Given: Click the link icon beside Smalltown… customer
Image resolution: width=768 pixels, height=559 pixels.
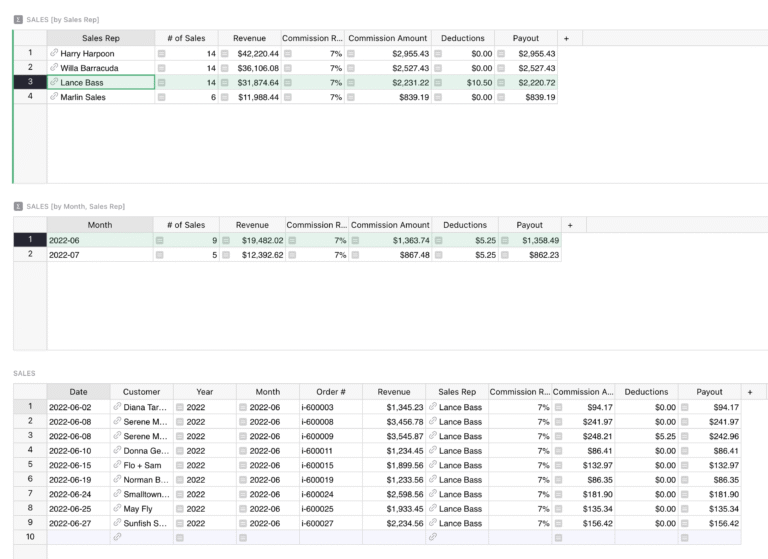Looking at the screenshot, I should (117, 494).
